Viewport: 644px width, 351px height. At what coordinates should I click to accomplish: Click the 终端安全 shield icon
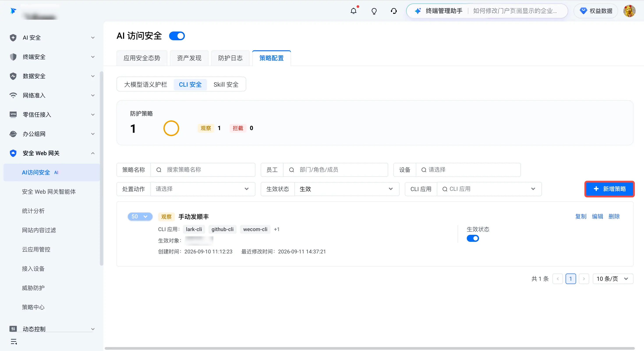13,57
